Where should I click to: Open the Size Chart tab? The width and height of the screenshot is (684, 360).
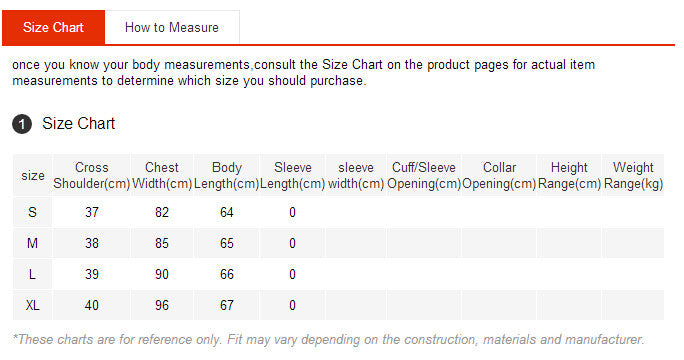(x=53, y=27)
